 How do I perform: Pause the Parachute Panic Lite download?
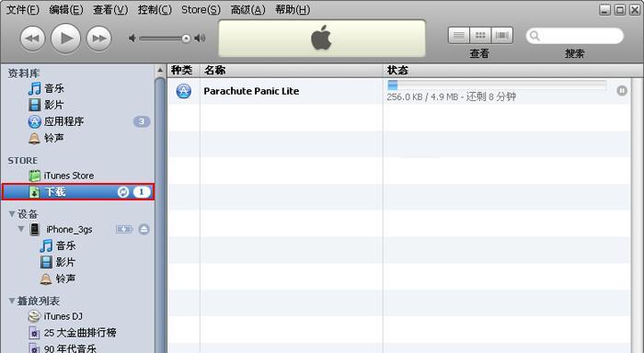click(622, 90)
